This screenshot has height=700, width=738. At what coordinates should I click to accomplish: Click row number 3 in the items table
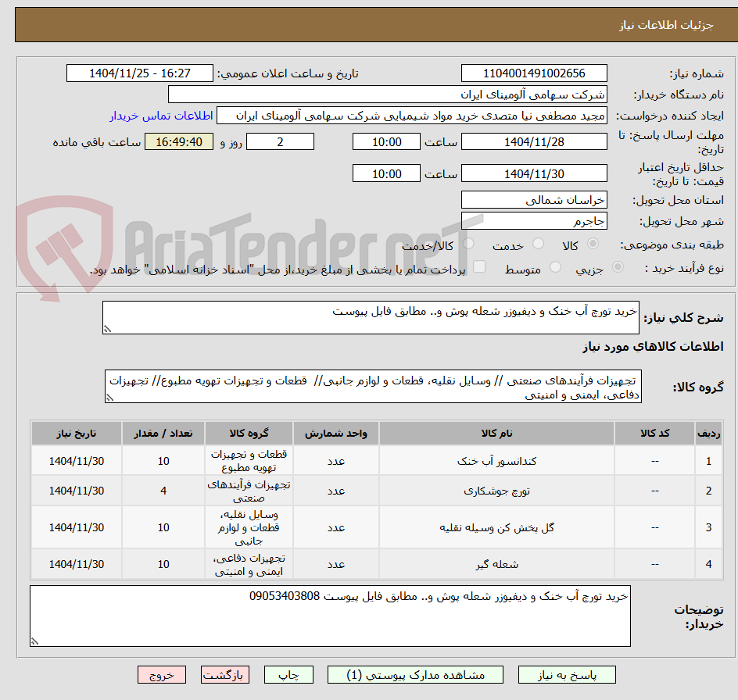click(709, 527)
